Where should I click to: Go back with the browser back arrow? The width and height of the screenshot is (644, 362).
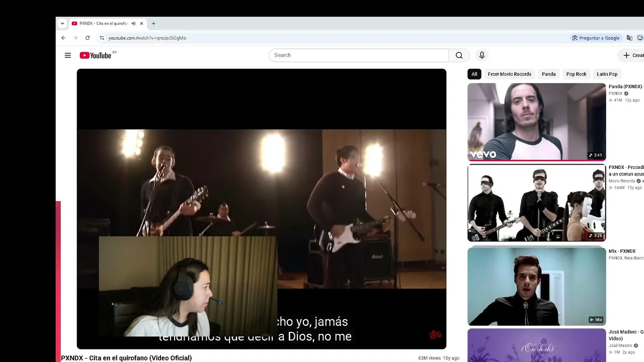coord(63,38)
